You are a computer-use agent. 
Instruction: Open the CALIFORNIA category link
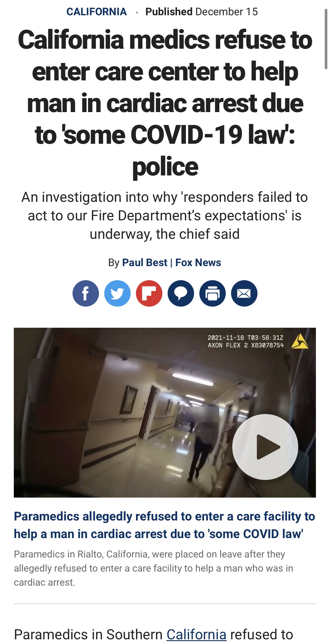(x=97, y=12)
